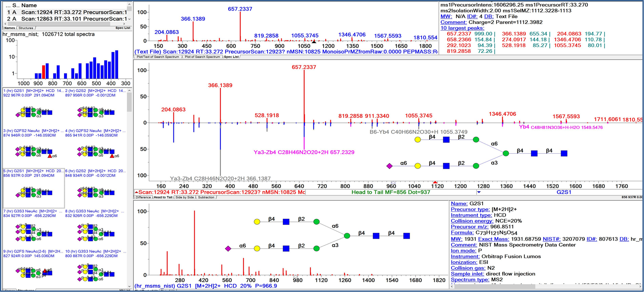Click hit list scrollbar up arrow
The image size is (644, 292).
pyautogui.click(x=129, y=90)
